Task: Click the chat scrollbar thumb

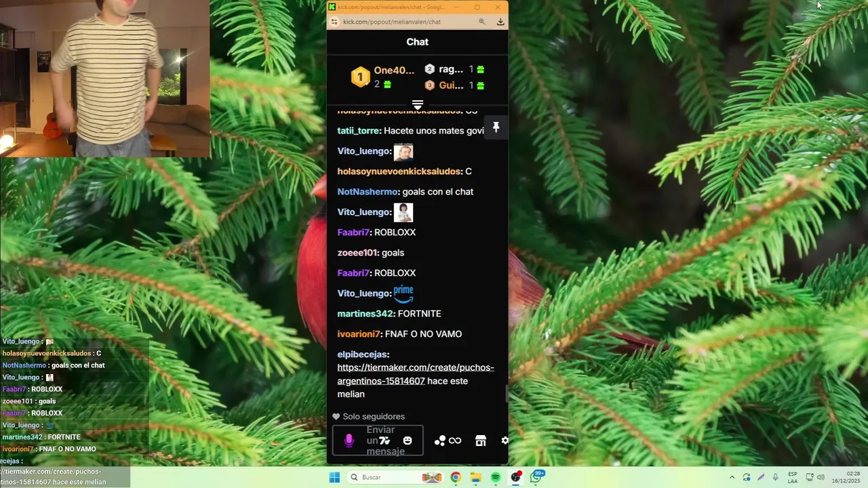Action: tap(507, 394)
